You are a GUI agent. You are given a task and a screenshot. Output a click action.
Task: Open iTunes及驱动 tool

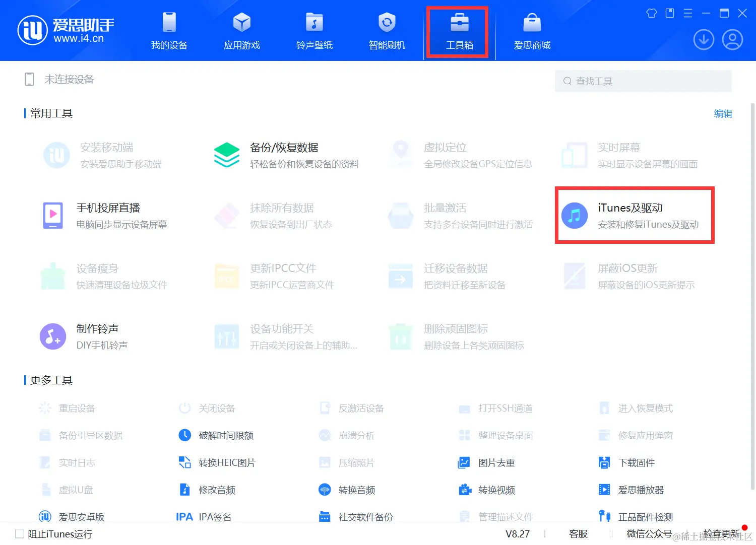[630, 216]
